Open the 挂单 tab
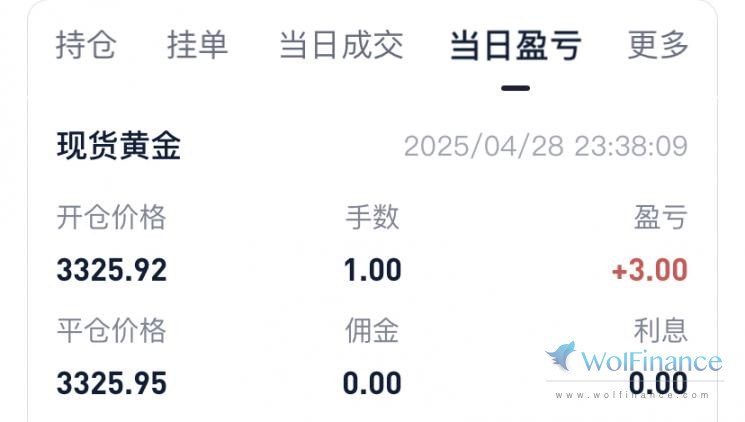This screenshot has width=745, height=422. pos(198,45)
